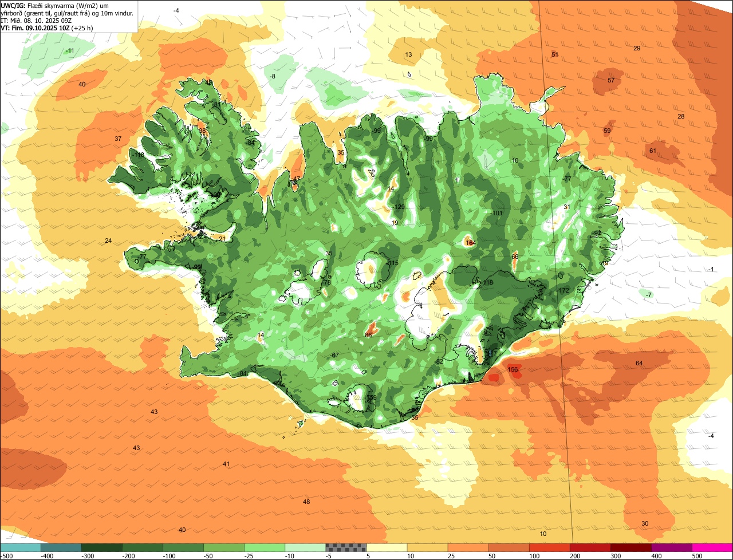The width and height of the screenshot is (733, 560).
Task: Click the '31' value in east Iceland
Action: coord(567,207)
